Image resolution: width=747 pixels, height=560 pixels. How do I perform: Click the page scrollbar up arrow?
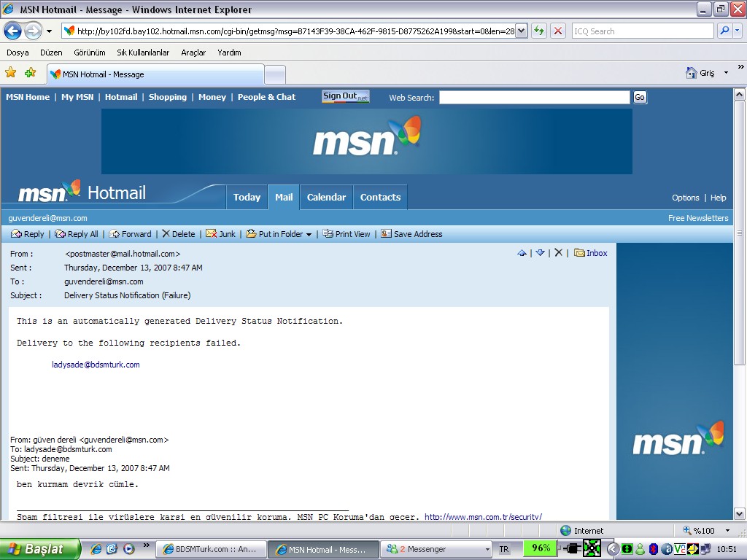(x=740, y=94)
